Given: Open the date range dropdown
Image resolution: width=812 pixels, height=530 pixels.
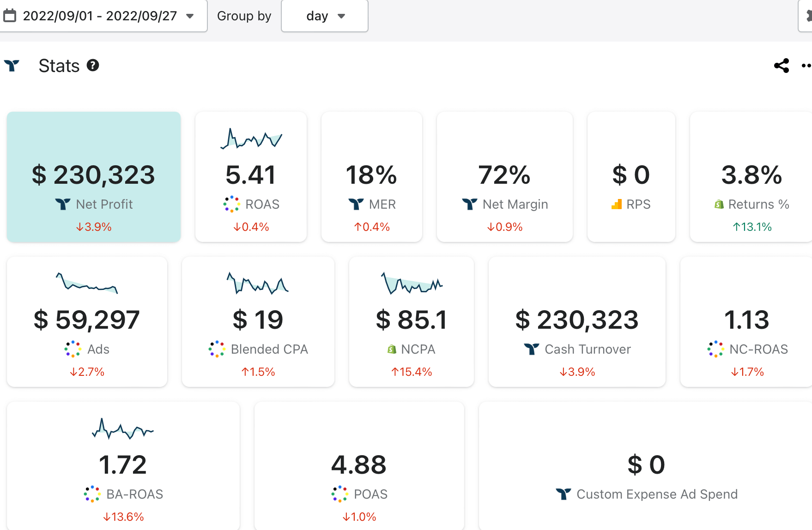Looking at the screenshot, I should [100, 16].
